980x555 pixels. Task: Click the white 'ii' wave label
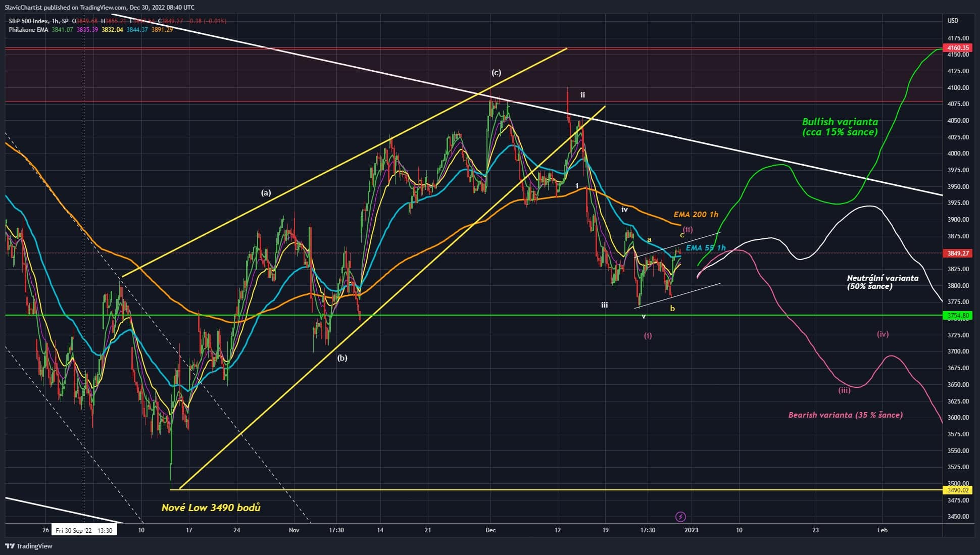click(x=582, y=95)
